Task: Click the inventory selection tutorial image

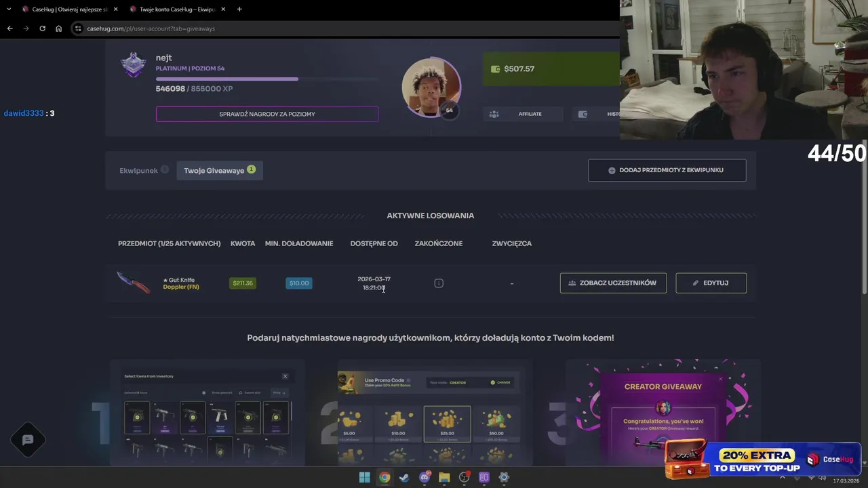Action: point(208,413)
